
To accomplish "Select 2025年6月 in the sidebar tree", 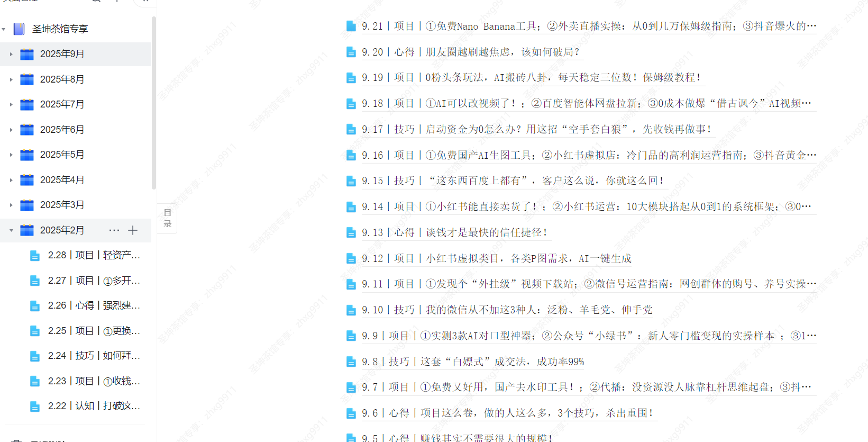I will tap(76, 130).
